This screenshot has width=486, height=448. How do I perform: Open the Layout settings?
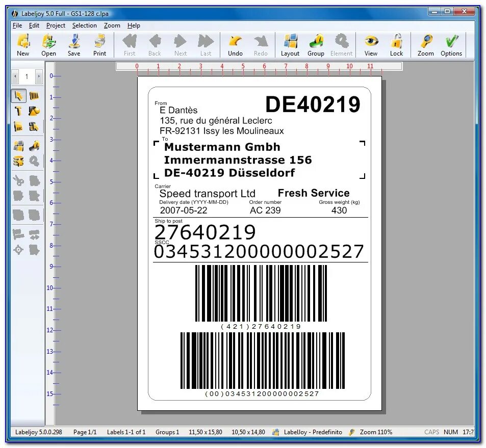click(290, 45)
